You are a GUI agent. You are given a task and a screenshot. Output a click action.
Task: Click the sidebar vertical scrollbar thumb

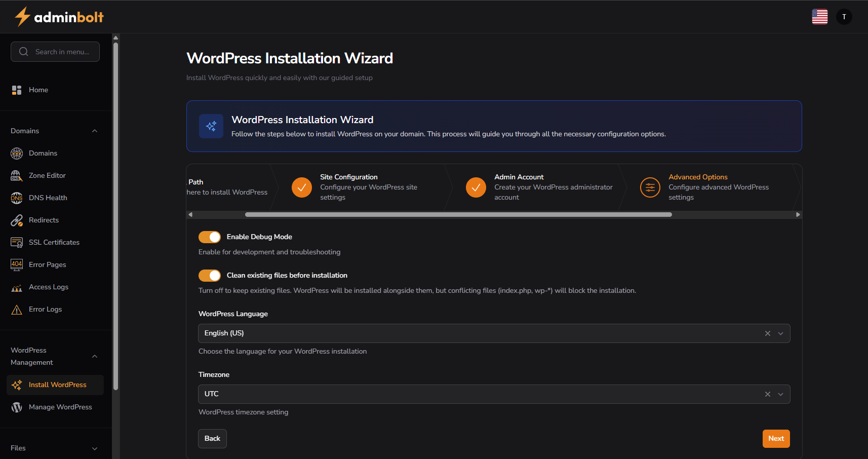(x=116, y=216)
